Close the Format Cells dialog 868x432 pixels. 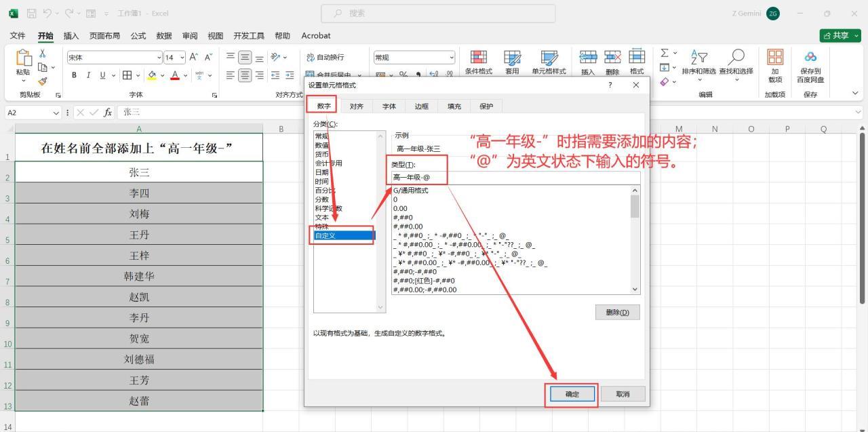pos(635,85)
